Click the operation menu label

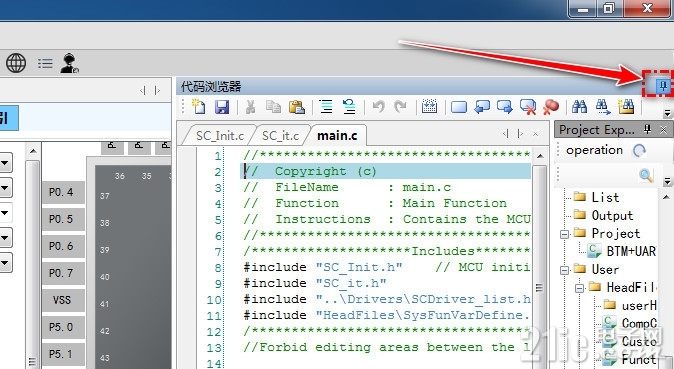coord(594,150)
